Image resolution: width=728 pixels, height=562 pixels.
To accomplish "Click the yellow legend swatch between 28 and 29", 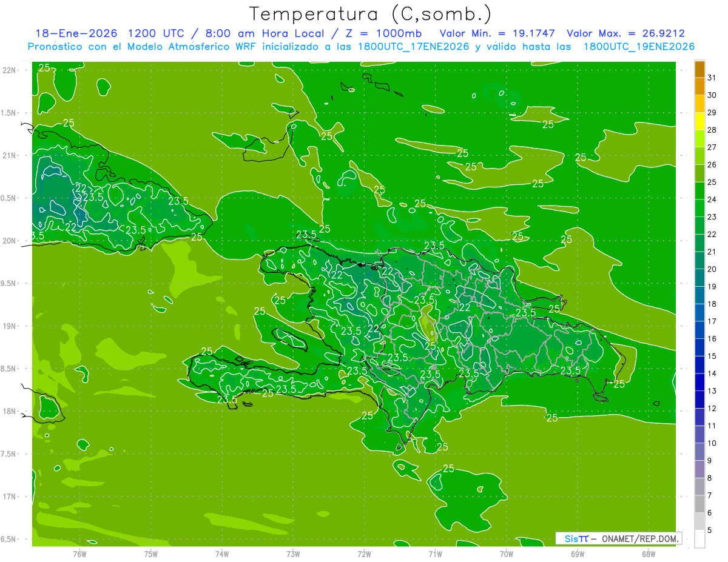I will (x=699, y=121).
